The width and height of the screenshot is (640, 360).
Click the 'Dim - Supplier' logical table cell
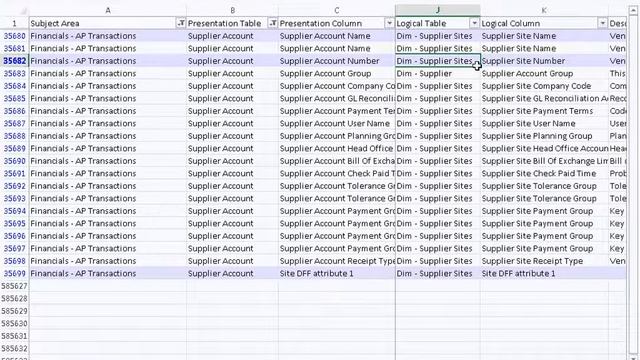[x=438, y=73]
